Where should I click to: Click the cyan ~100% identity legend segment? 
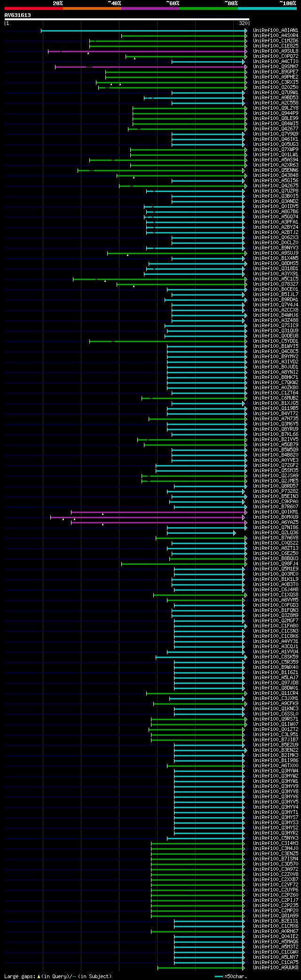[x=267, y=8]
